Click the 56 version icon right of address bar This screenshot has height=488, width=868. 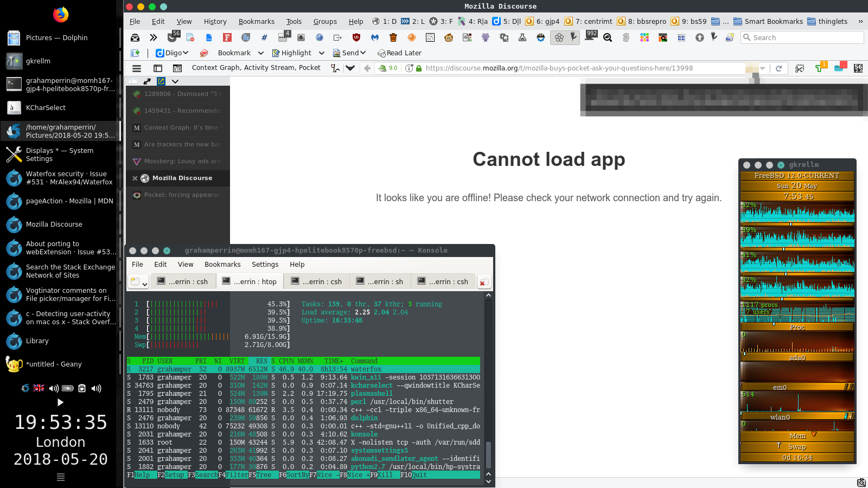[x=858, y=68]
